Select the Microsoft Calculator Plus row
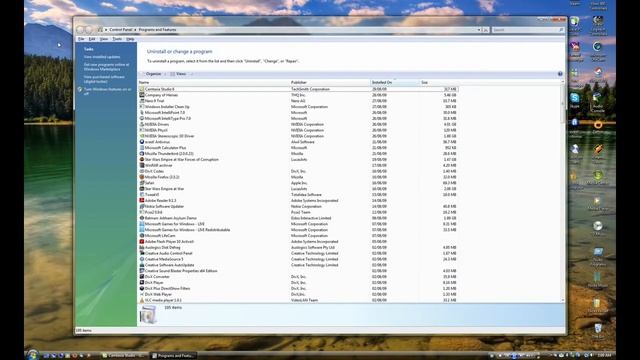640x360 pixels. tap(298, 148)
